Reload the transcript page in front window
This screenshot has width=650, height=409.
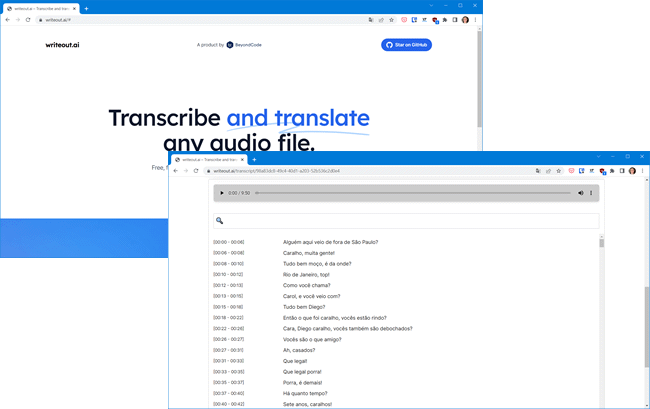[196, 171]
